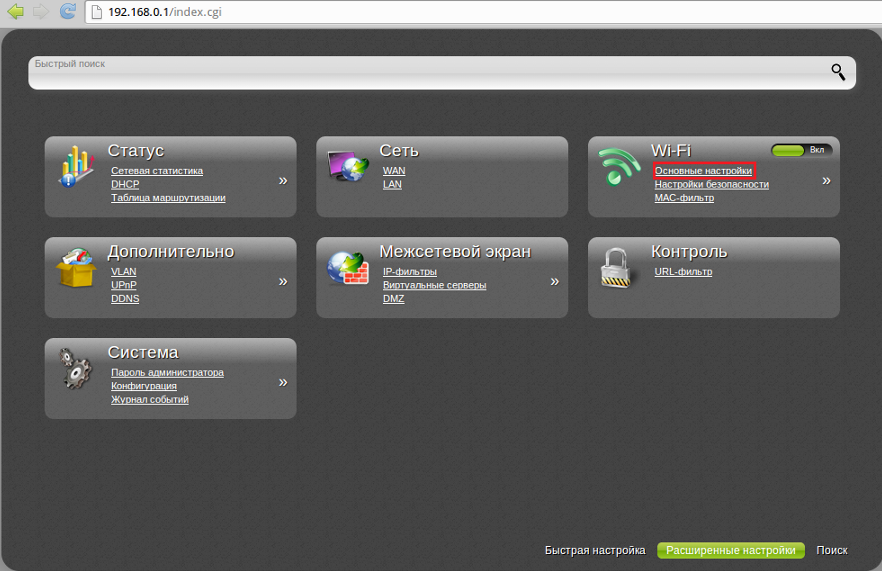Click the Firewall brick wall globe icon

coord(348,267)
